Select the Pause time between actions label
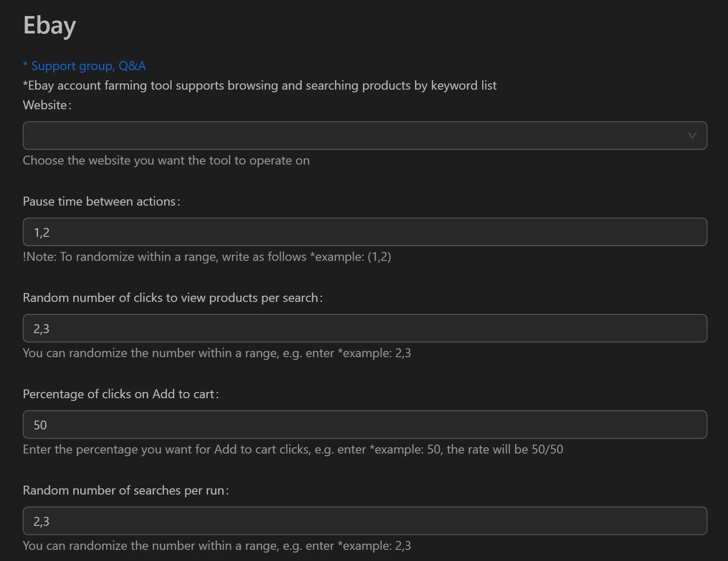 pos(102,201)
